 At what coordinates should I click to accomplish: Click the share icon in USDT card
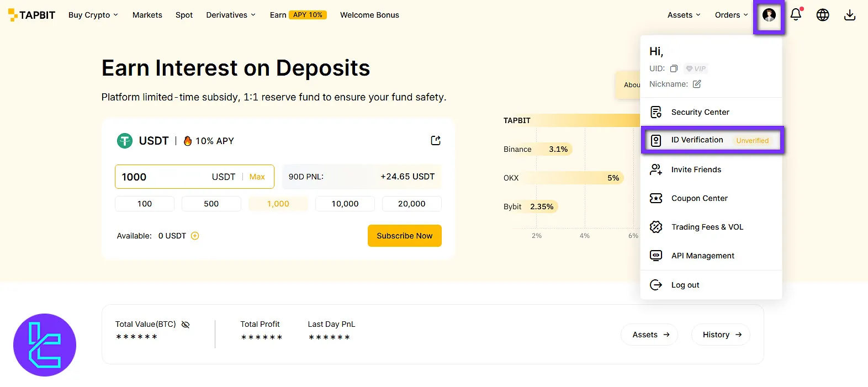pos(436,140)
